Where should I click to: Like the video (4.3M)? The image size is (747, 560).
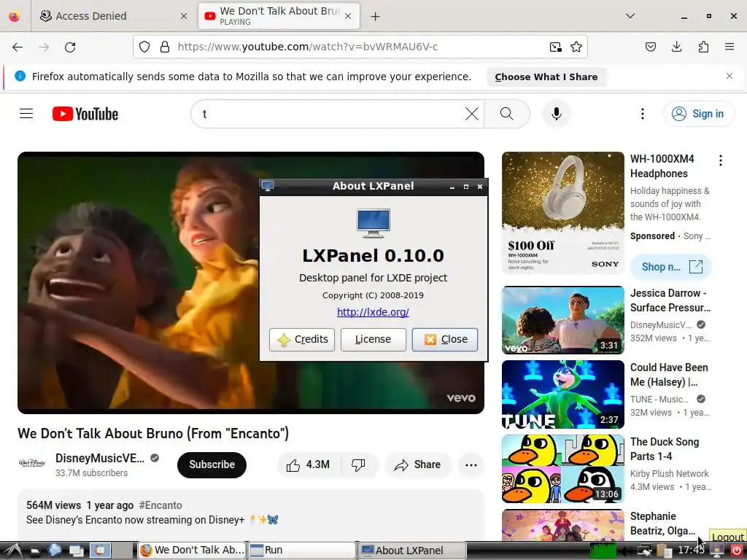click(x=309, y=464)
